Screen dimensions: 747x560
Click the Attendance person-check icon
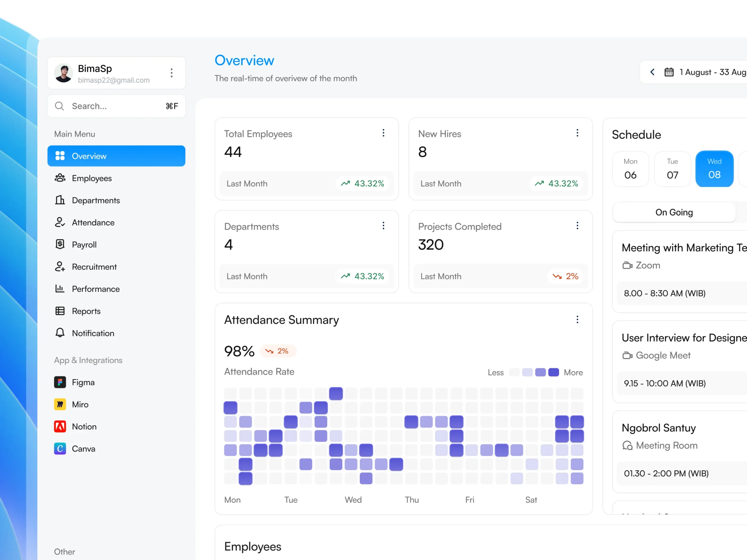pyautogui.click(x=60, y=222)
